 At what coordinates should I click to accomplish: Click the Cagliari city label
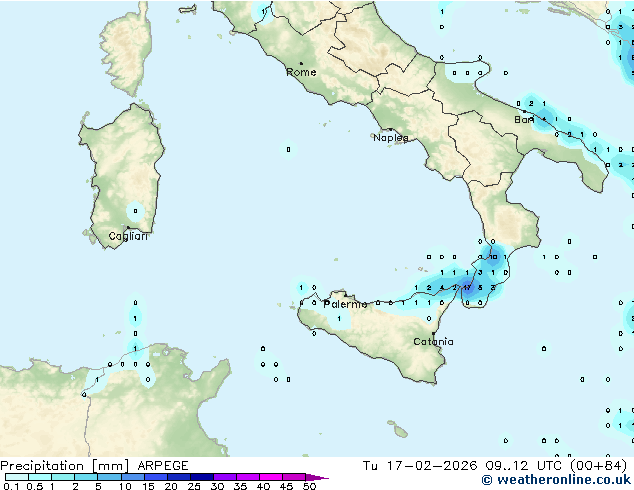[128, 236]
